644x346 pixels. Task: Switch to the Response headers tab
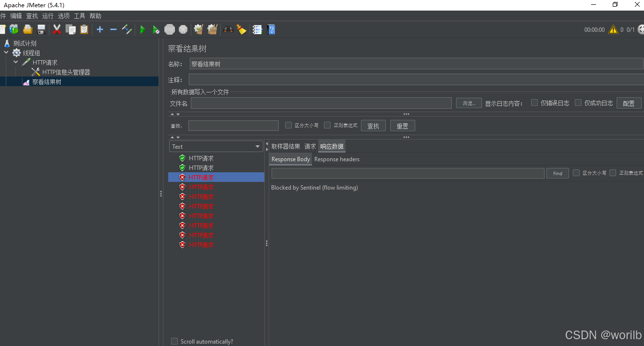point(337,159)
